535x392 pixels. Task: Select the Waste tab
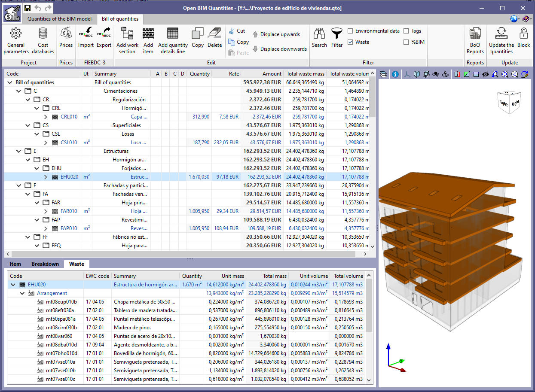coord(76,264)
